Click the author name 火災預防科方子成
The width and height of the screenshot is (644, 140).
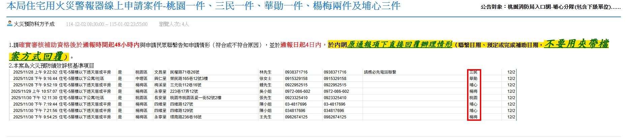[34, 24]
